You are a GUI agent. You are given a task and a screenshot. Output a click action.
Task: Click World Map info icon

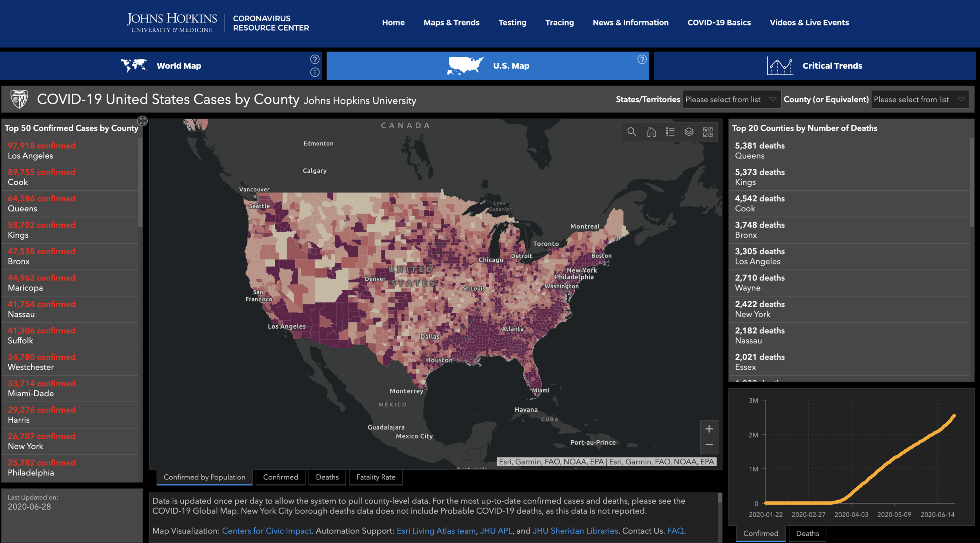pyautogui.click(x=315, y=72)
